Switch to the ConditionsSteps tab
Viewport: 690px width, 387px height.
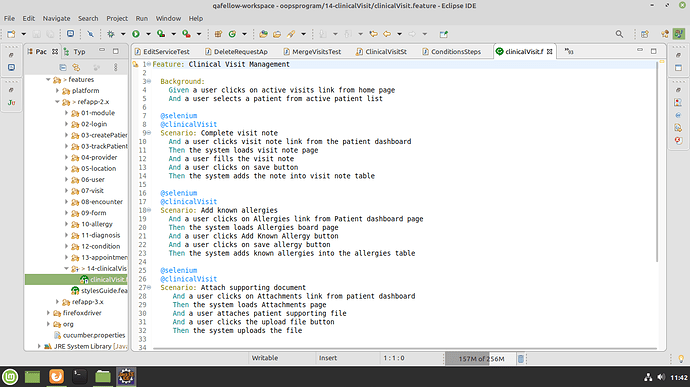[452, 52]
